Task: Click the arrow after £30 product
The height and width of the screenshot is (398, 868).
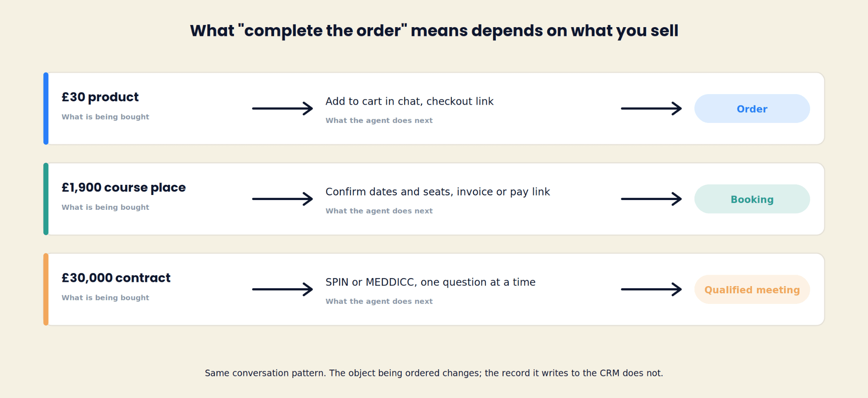Action: click(x=283, y=109)
